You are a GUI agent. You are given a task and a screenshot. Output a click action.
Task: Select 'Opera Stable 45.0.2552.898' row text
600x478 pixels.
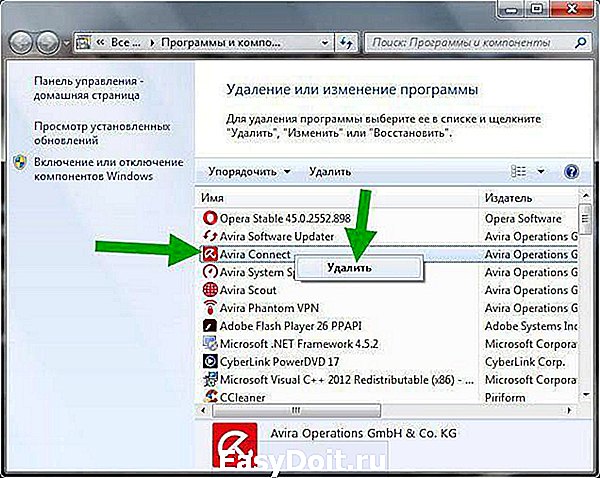285,219
